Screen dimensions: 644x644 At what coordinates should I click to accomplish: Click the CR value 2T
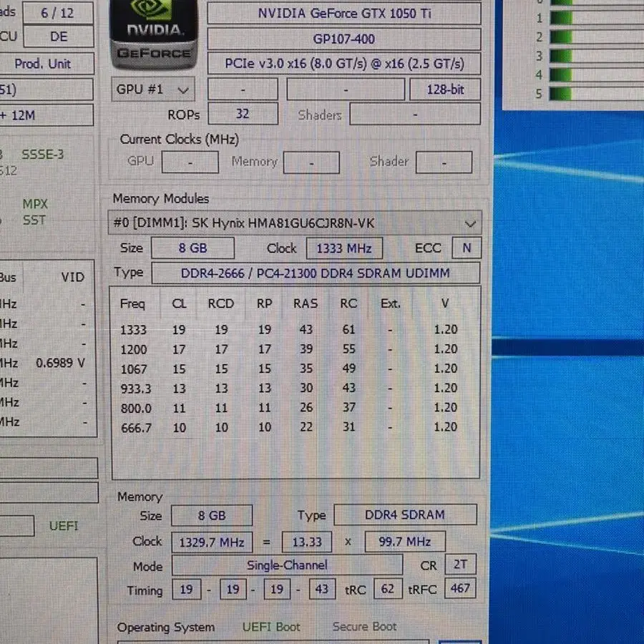point(460,564)
